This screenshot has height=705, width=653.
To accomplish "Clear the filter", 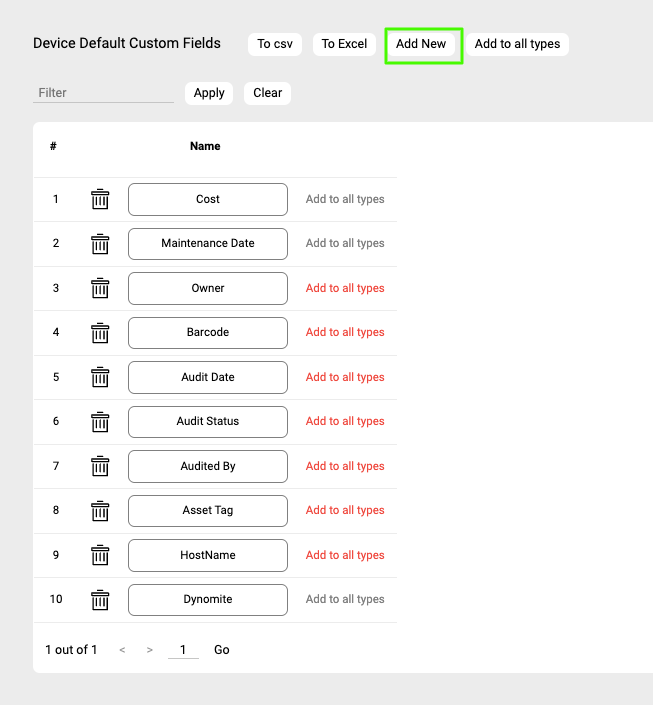I will click(x=267, y=93).
